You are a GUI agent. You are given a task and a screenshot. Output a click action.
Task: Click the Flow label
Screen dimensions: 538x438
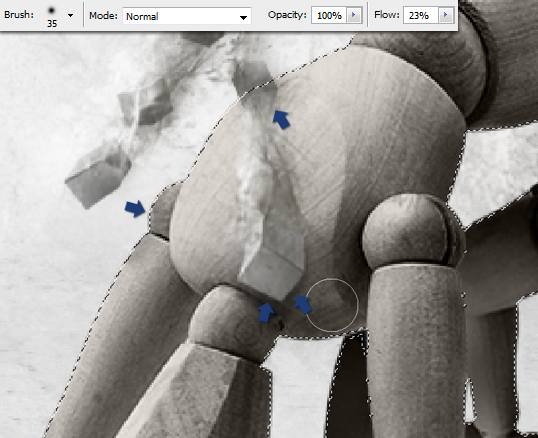387,15
